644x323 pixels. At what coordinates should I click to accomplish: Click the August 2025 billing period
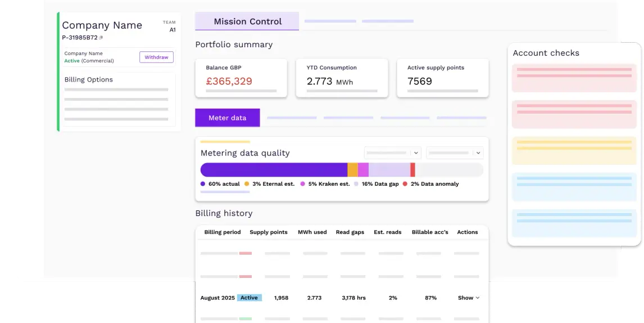point(217,298)
